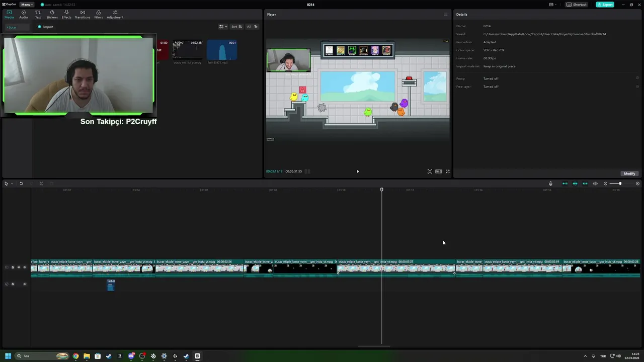The image size is (644, 362).
Task: Toggle timeline linkage
Action: (585, 184)
